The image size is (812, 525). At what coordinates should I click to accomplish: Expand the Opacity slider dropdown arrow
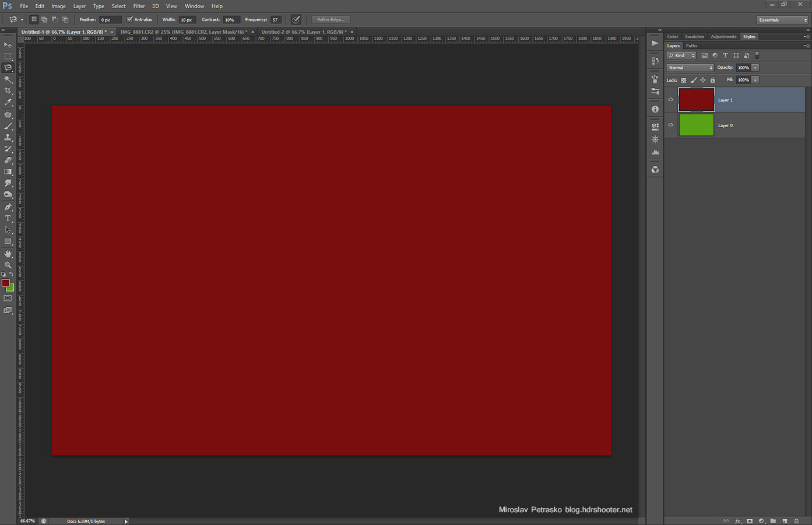click(755, 68)
